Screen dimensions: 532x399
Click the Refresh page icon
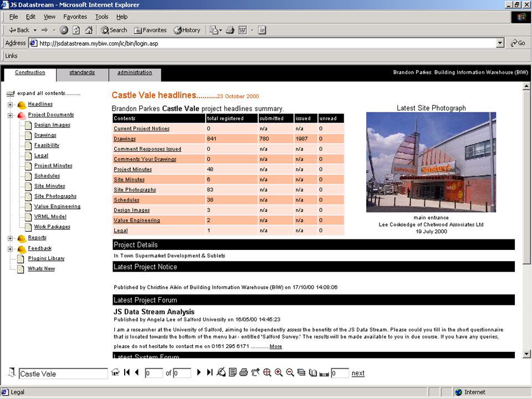(76, 30)
